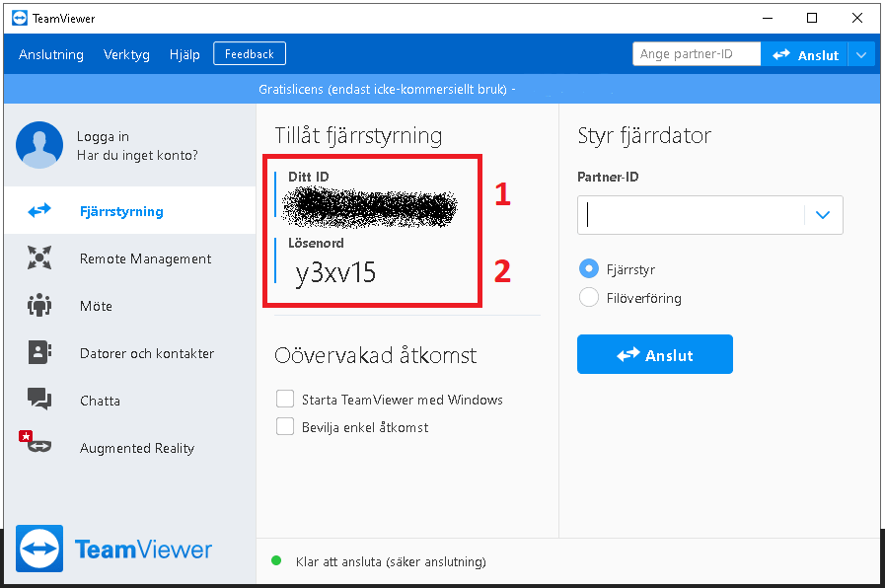Open the Remote Management section

[130, 257]
